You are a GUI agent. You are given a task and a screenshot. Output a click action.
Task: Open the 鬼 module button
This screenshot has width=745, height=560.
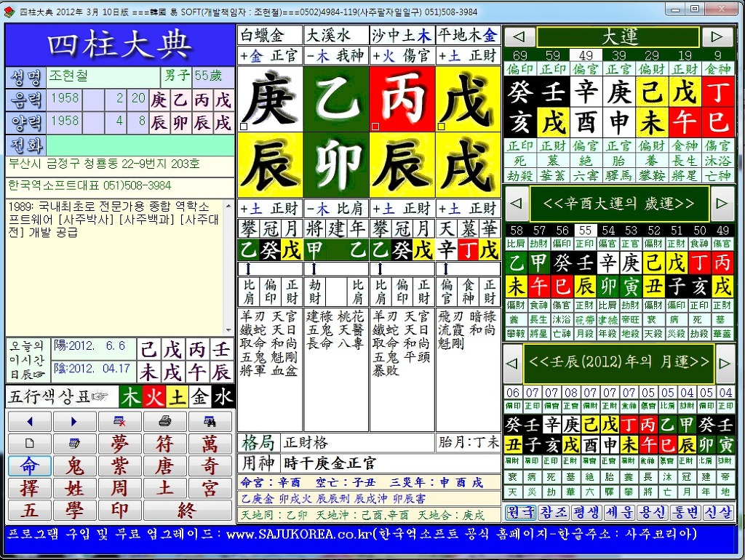[x=75, y=466]
